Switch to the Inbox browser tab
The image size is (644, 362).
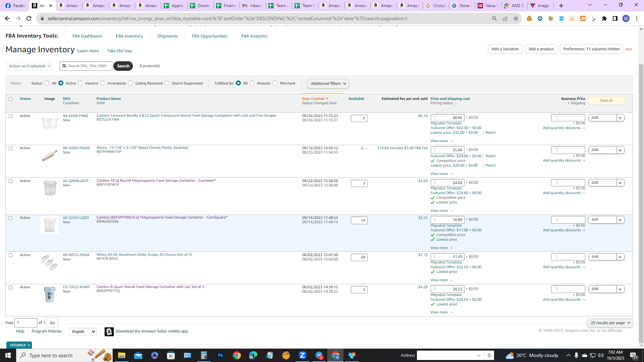[252, 5]
